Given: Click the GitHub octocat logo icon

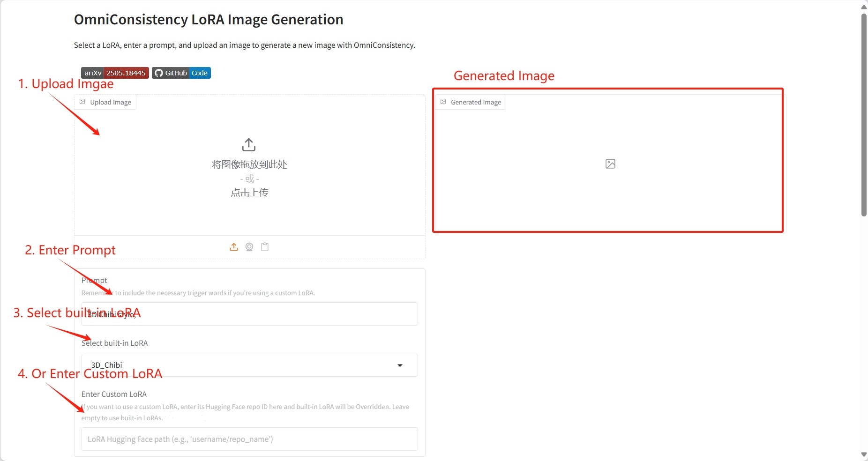Looking at the screenshot, I should tap(159, 73).
